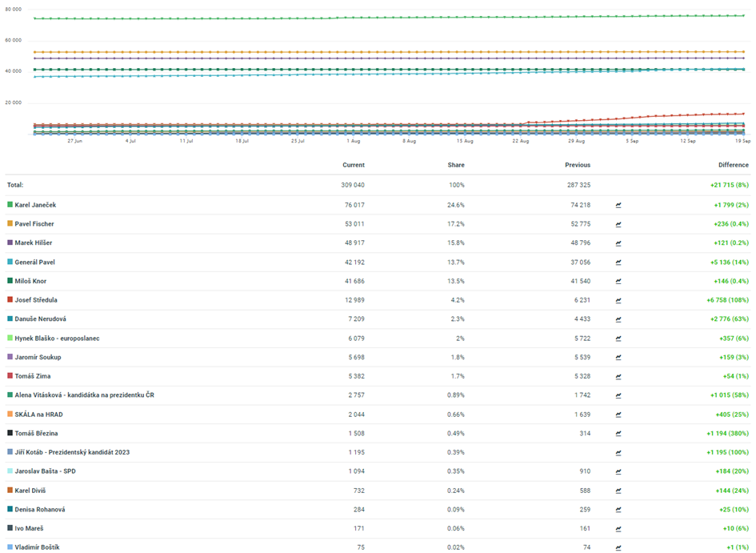Open the trend icon in Pavel Fischer row
The height and width of the screenshot is (553, 756).
(x=618, y=224)
